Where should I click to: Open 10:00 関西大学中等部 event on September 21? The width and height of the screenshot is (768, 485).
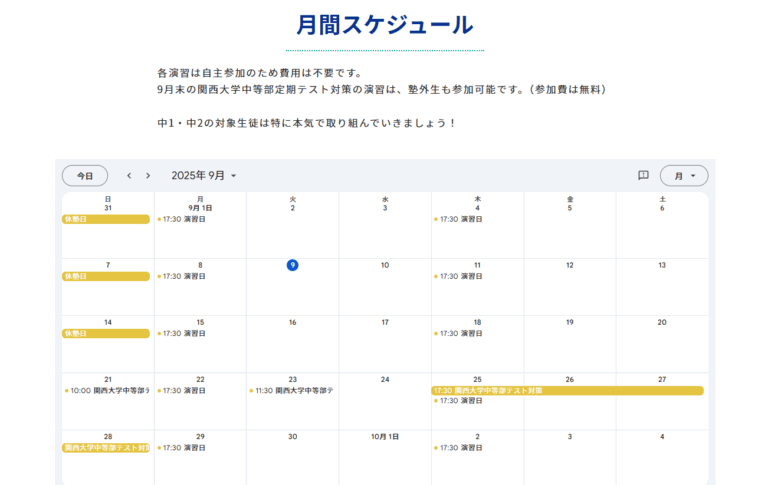(107, 390)
